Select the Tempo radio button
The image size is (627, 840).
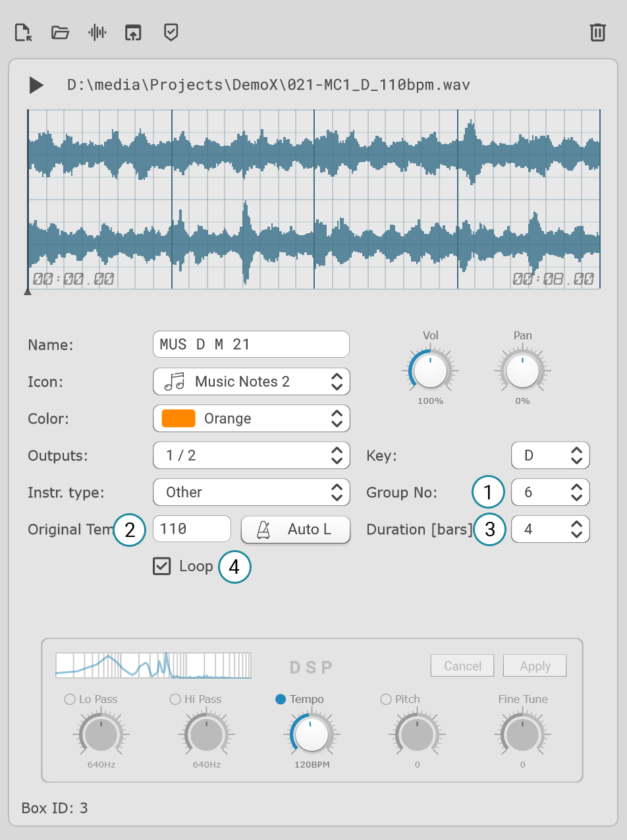(281, 700)
